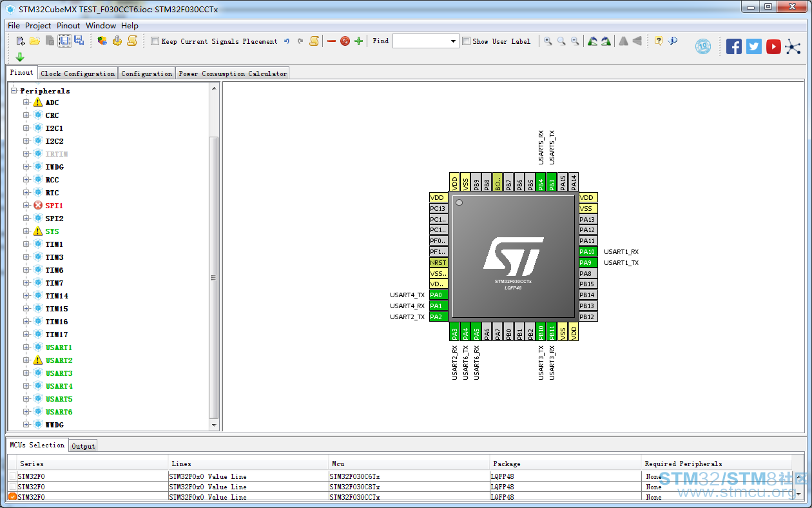Generate source code via gear icon
Viewport: 812px width, 508px height.
click(117, 41)
